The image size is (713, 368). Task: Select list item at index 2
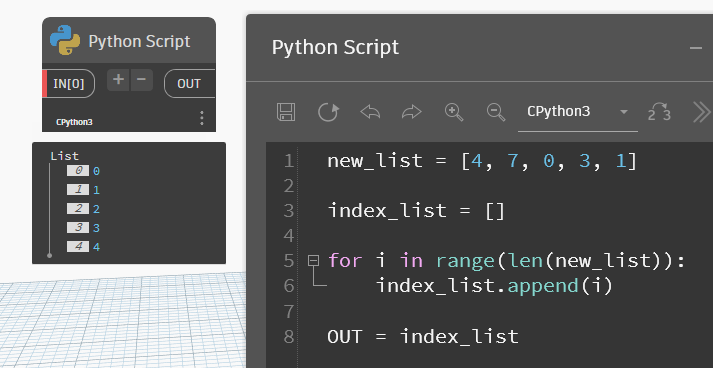click(x=83, y=209)
